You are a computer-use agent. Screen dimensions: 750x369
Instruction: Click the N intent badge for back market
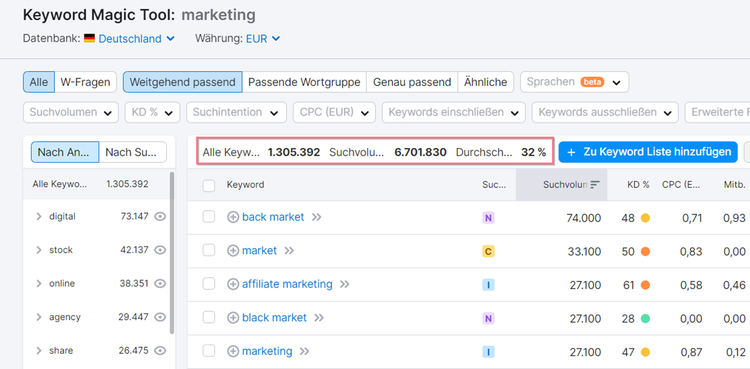point(488,218)
